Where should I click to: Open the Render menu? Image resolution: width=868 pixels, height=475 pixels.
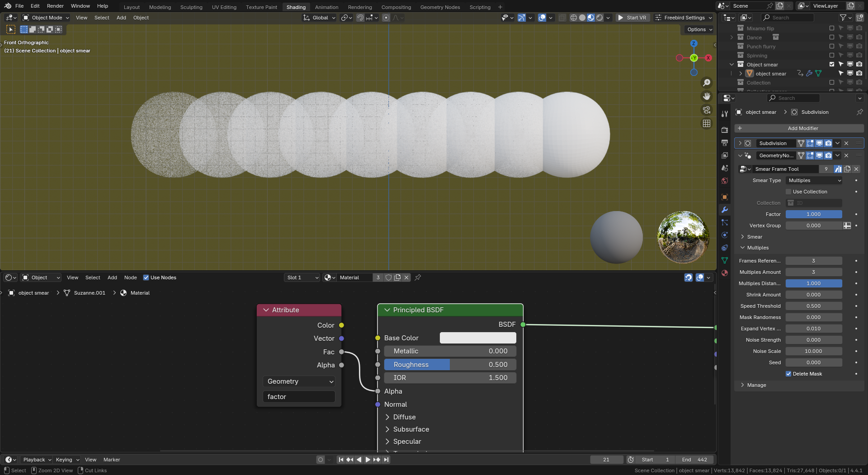click(x=55, y=6)
